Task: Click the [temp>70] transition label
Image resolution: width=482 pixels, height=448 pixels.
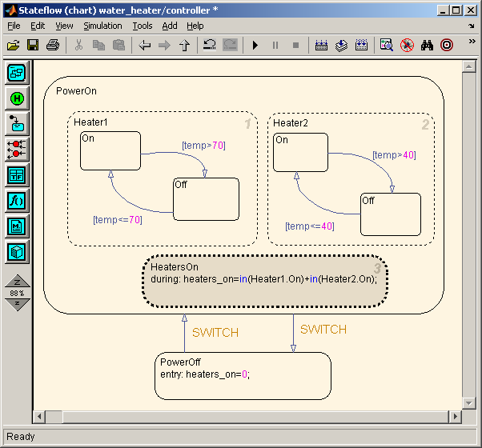Action: (203, 146)
